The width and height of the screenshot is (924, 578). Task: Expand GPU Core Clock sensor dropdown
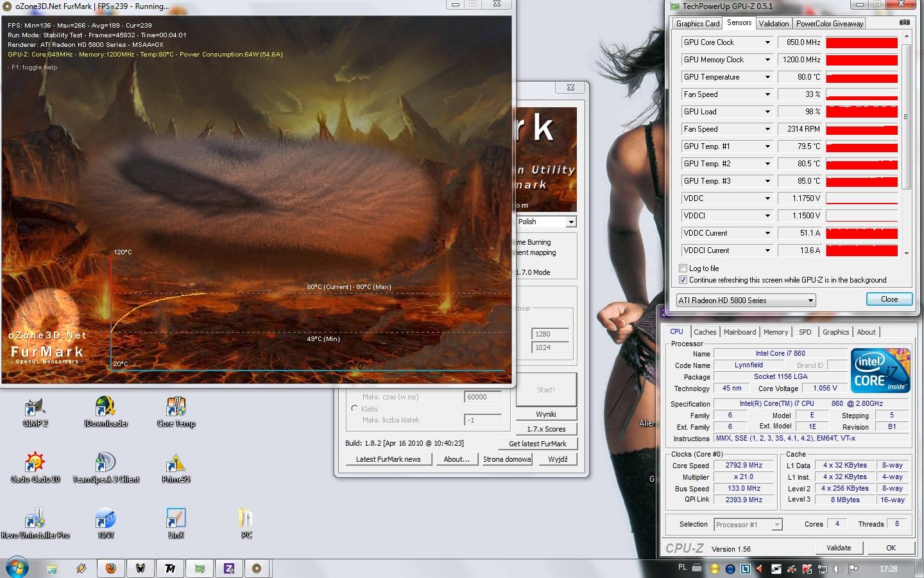(767, 42)
